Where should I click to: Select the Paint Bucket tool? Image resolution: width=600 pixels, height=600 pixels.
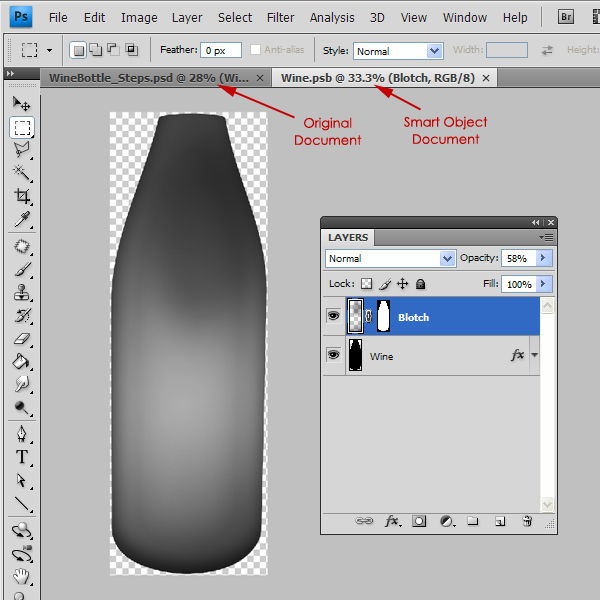point(21,362)
